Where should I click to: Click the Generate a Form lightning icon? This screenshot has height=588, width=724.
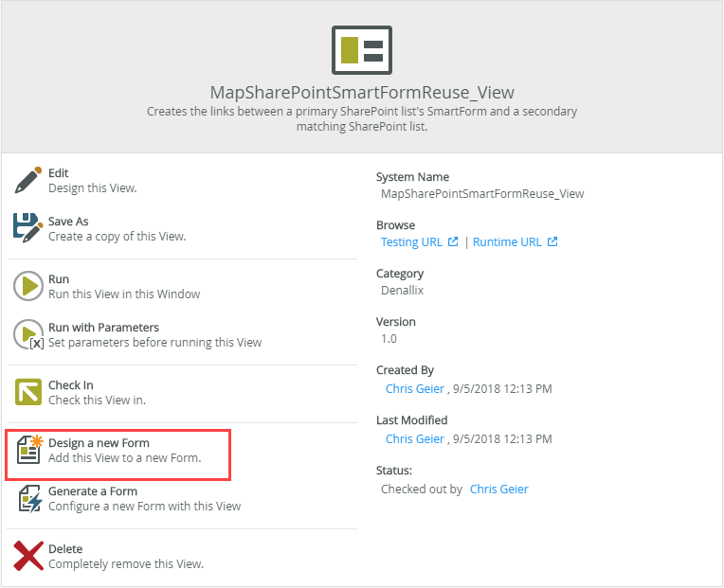point(28,498)
